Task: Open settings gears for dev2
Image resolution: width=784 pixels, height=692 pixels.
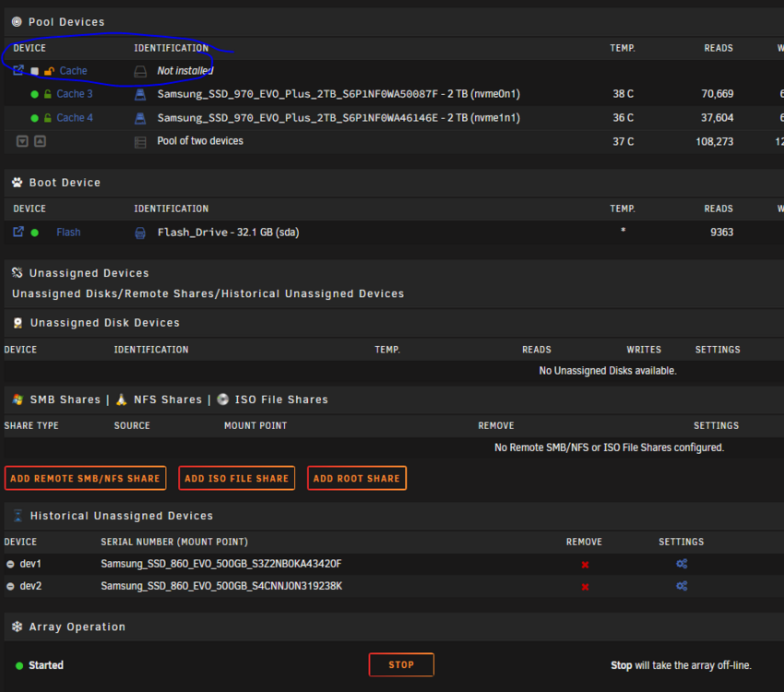Action: click(x=682, y=586)
